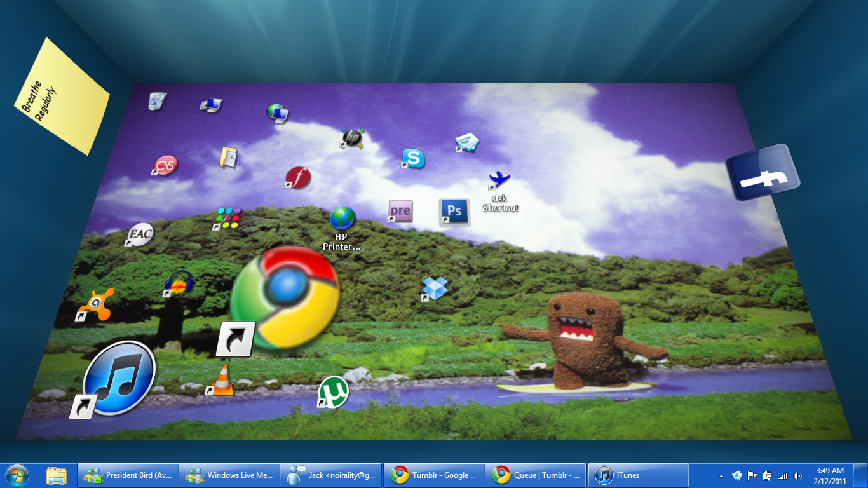Switch to the Queue | Tumblr taskbar window
The width and height of the screenshot is (868, 488).
coord(536,475)
